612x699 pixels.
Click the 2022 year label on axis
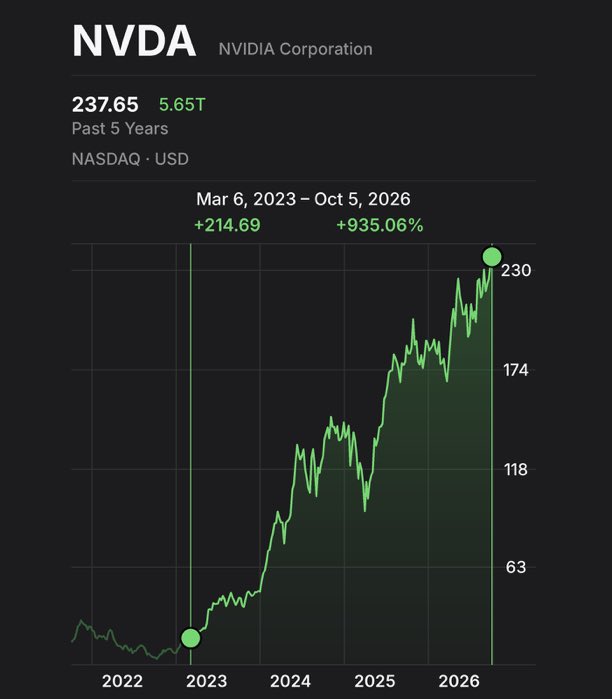(122, 681)
